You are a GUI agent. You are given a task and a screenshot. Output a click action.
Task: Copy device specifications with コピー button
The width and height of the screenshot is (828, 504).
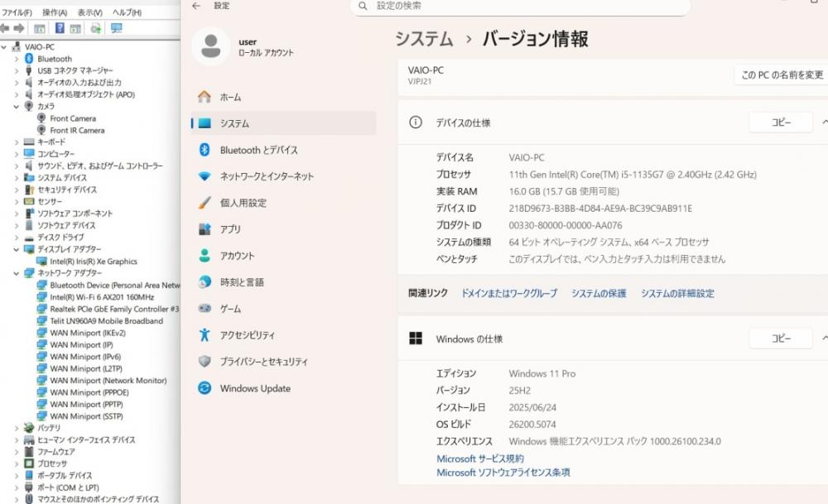(781, 122)
